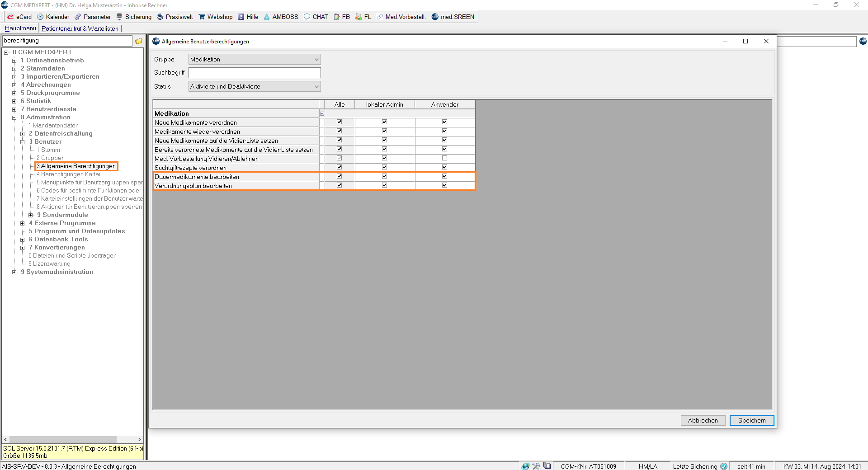The image size is (868, 470).
Task: Open the Kalender clock icon
Action: [40, 17]
